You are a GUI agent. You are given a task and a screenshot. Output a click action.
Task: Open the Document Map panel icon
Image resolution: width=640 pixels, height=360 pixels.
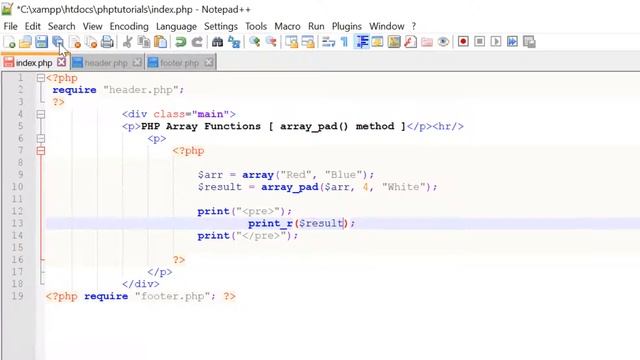[394, 42]
